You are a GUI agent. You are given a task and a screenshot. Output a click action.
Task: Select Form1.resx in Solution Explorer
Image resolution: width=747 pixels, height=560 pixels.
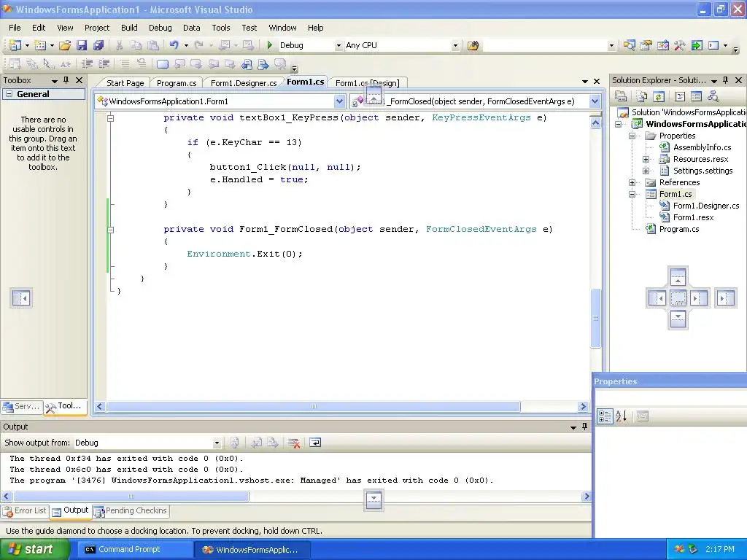(693, 217)
